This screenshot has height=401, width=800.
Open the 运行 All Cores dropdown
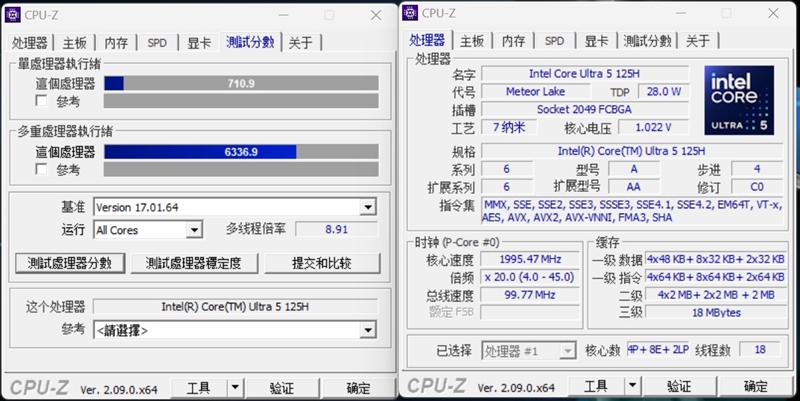tap(194, 230)
